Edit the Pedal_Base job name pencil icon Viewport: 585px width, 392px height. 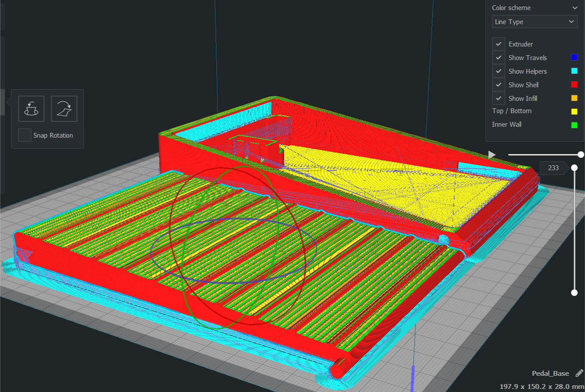pos(579,373)
